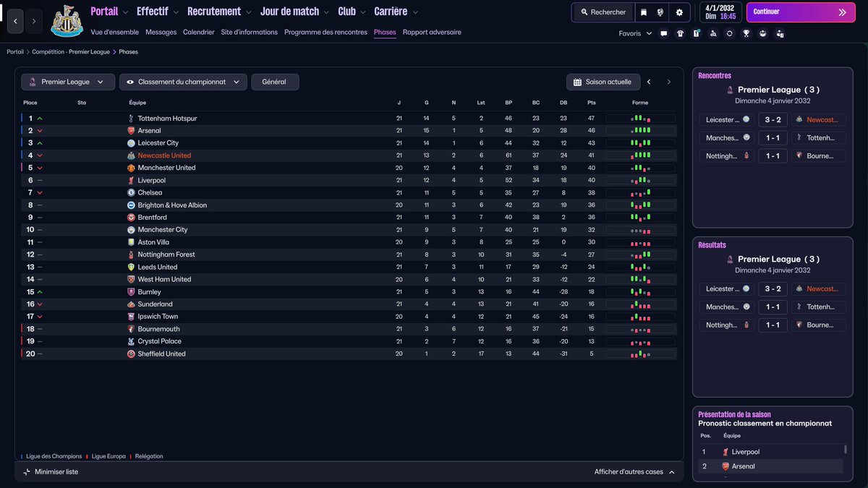Open the scouting search favourite icon
The width and height of the screenshot is (868, 488).
point(713,33)
